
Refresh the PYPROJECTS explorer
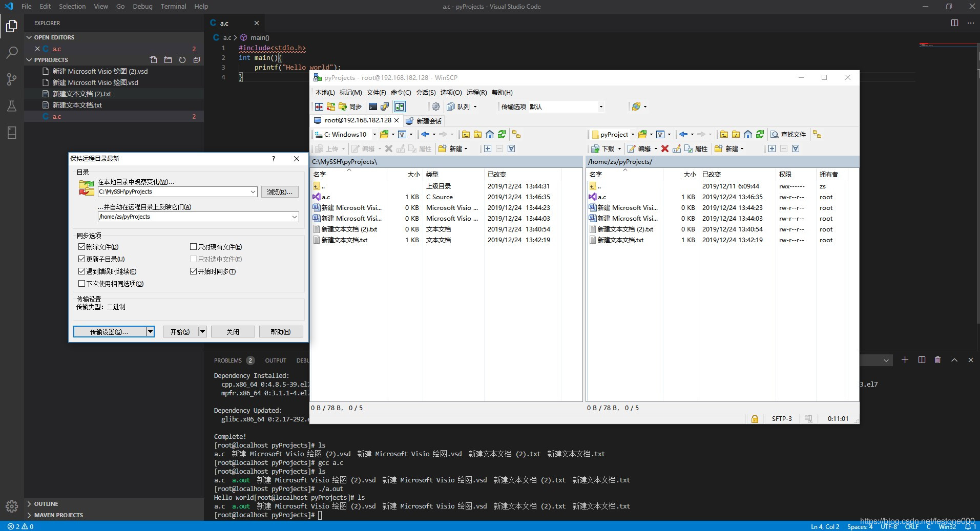point(182,60)
